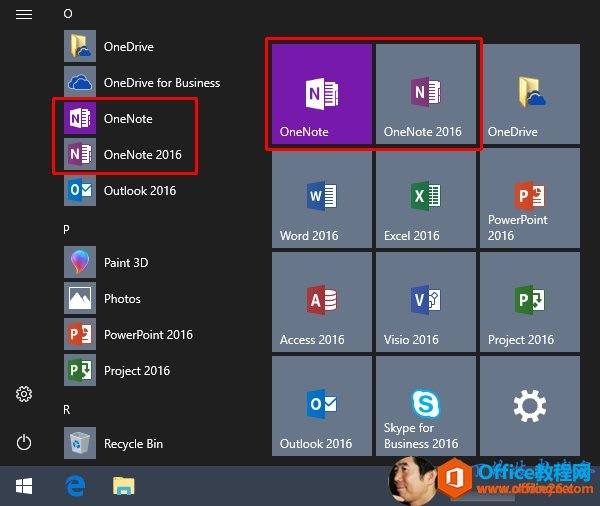Click the OneDrive icon in the app list
The height and width of the screenshot is (506, 600).
(x=80, y=46)
